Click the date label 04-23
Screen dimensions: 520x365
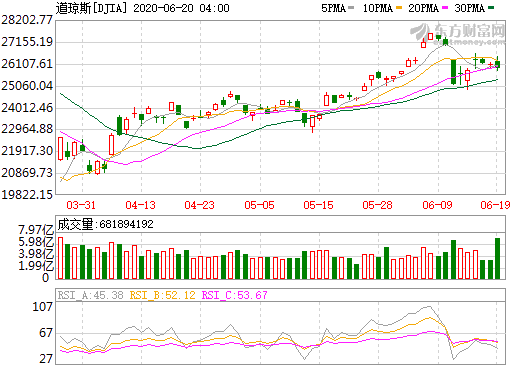coord(199,205)
